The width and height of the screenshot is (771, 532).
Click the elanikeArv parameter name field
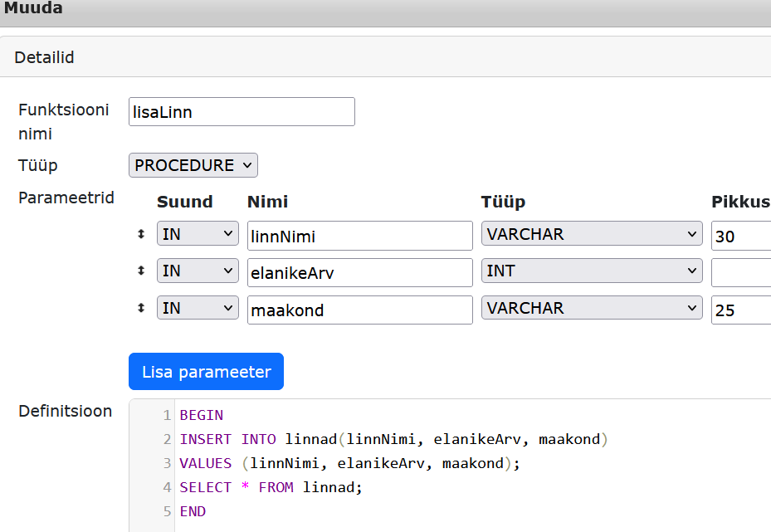coord(359,272)
